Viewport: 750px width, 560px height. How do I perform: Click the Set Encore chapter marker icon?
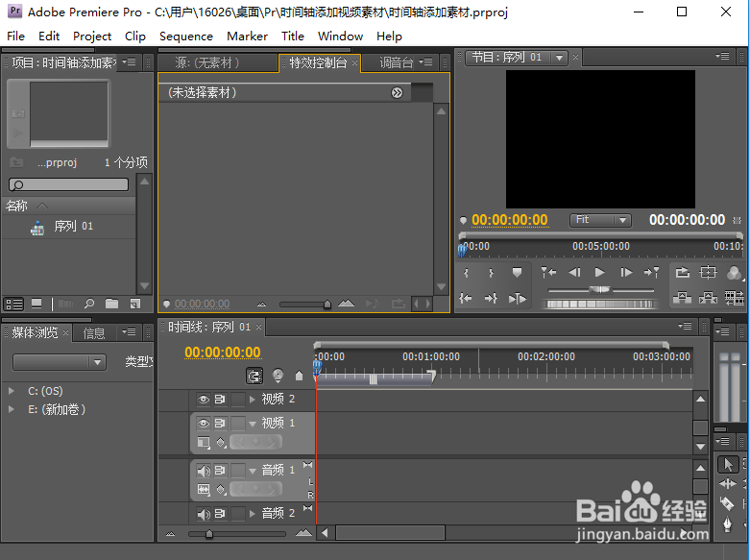coord(278,376)
